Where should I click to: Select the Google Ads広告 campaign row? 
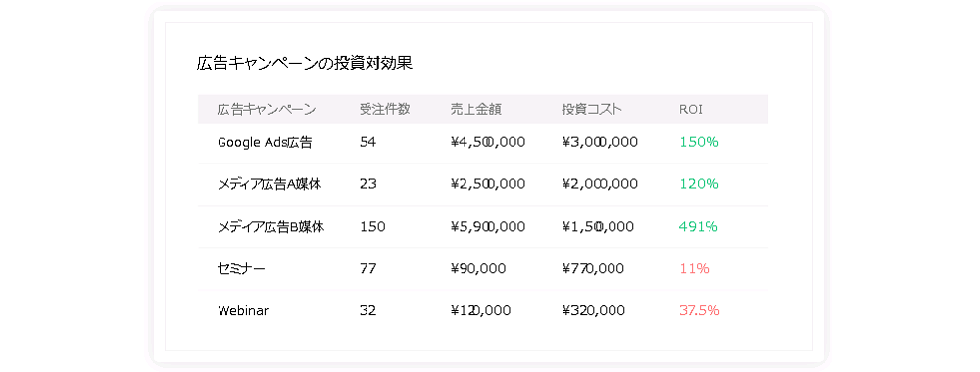point(482,143)
